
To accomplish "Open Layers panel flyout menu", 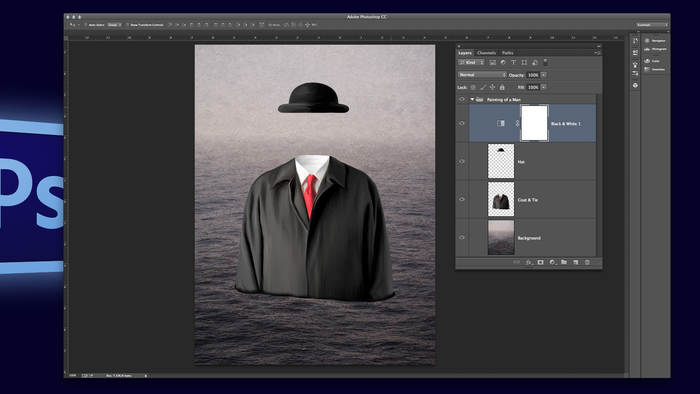I will pos(597,53).
